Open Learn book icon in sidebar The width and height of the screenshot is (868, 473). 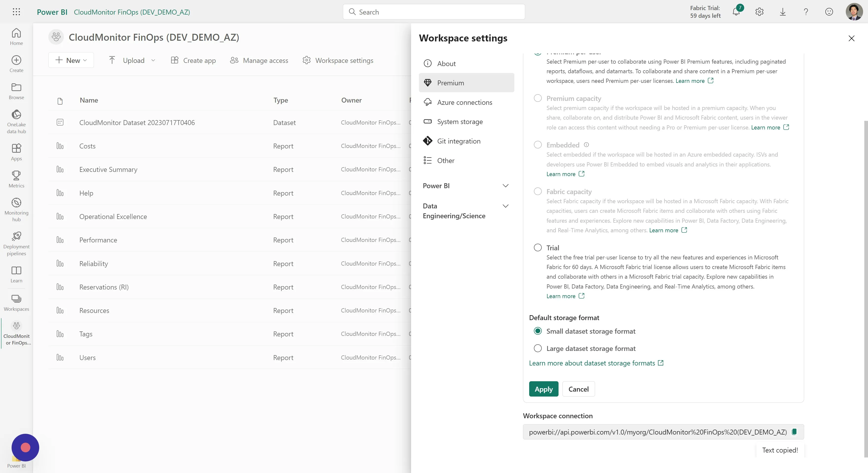pos(16,274)
